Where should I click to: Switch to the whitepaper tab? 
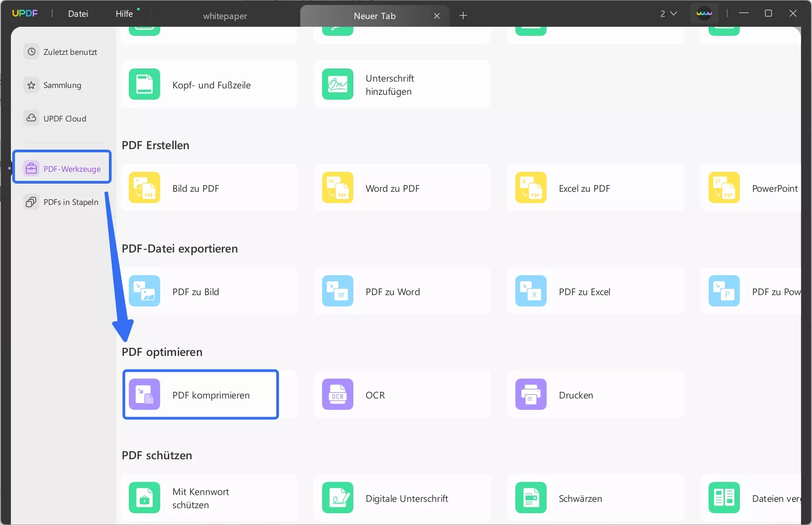(225, 16)
